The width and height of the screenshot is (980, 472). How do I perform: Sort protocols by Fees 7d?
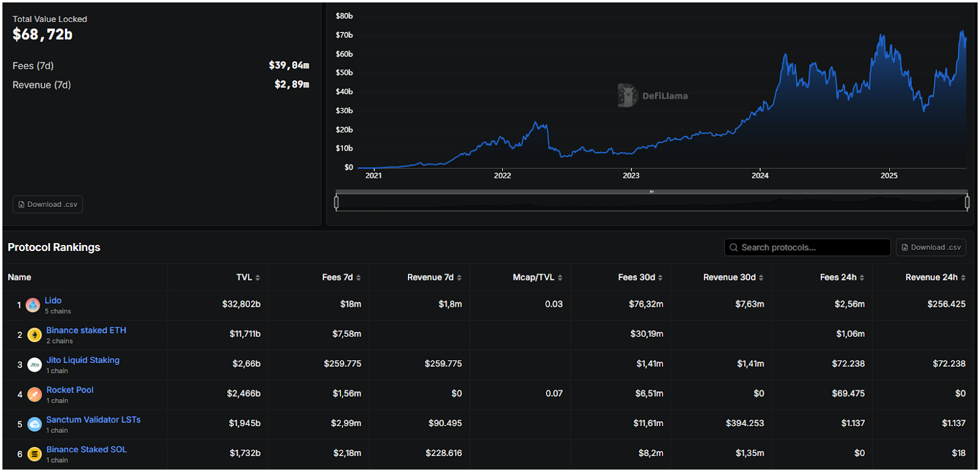pyautogui.click(x=341, y=277)
